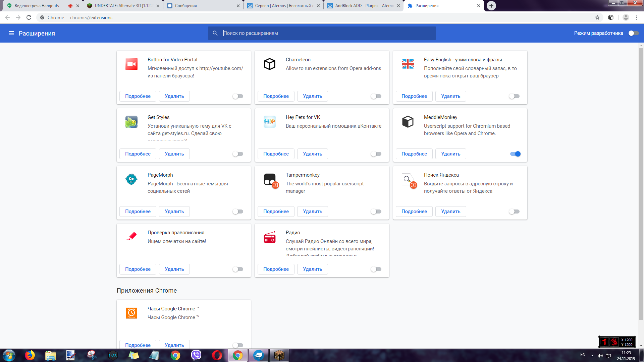Switch to the AddBlock ADD Plugins tab

pyautogui.click(x=364, y=6)
